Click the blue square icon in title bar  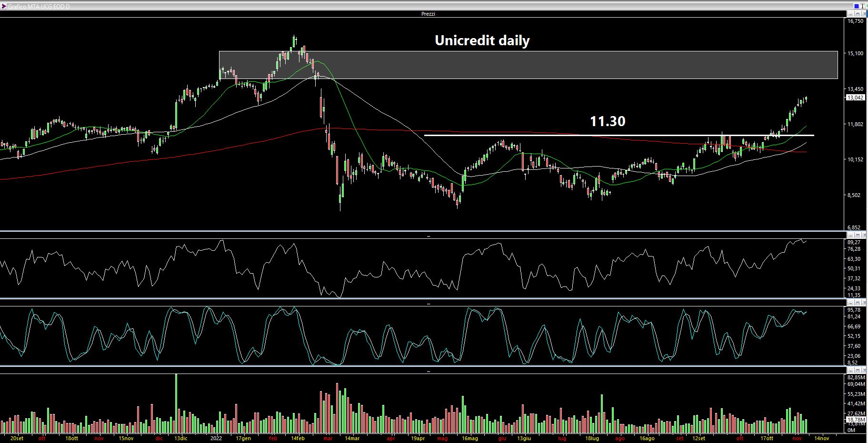pos(857,6)
